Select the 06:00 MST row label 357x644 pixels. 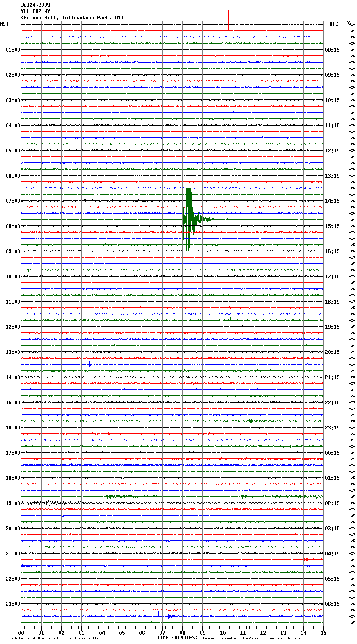(13, 175)
